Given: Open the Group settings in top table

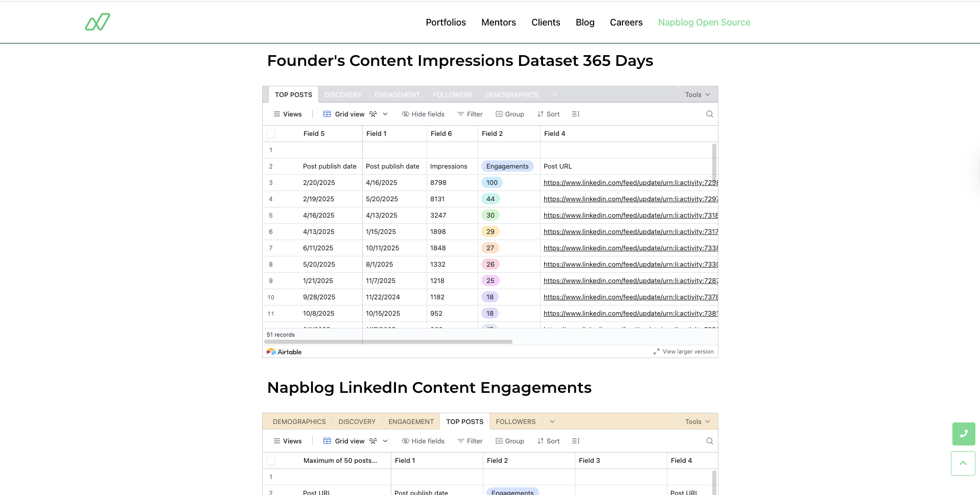Looking at the screenshot, I should (x=509, y=114).
